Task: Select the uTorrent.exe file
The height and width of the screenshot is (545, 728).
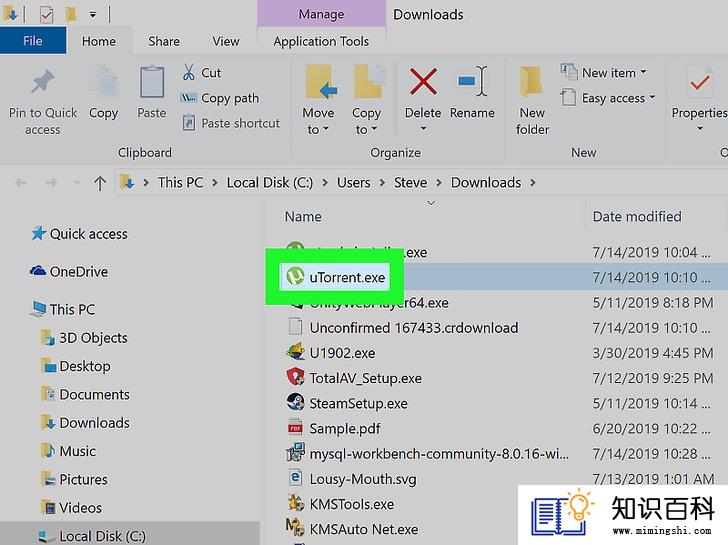Action: pyautogui.click(x=335, y=277)
